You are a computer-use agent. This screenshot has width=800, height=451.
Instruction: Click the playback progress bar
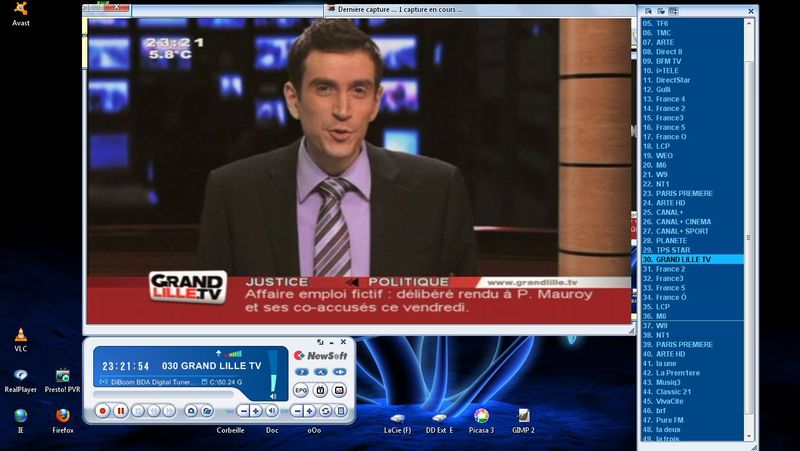pos(163,394)
